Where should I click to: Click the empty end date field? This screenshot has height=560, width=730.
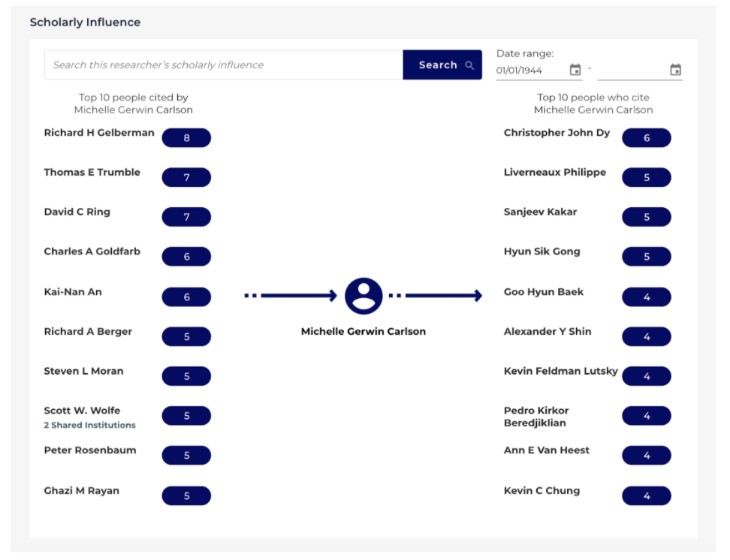pos(632,71)
